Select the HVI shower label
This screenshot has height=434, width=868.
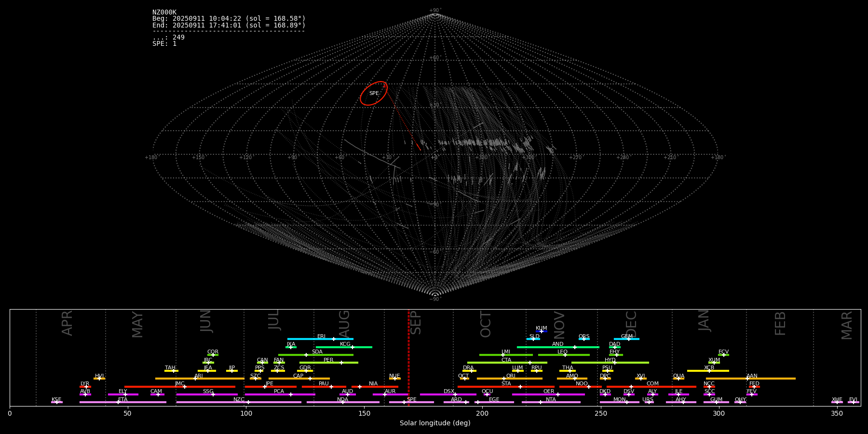click(x=99, y=376)
